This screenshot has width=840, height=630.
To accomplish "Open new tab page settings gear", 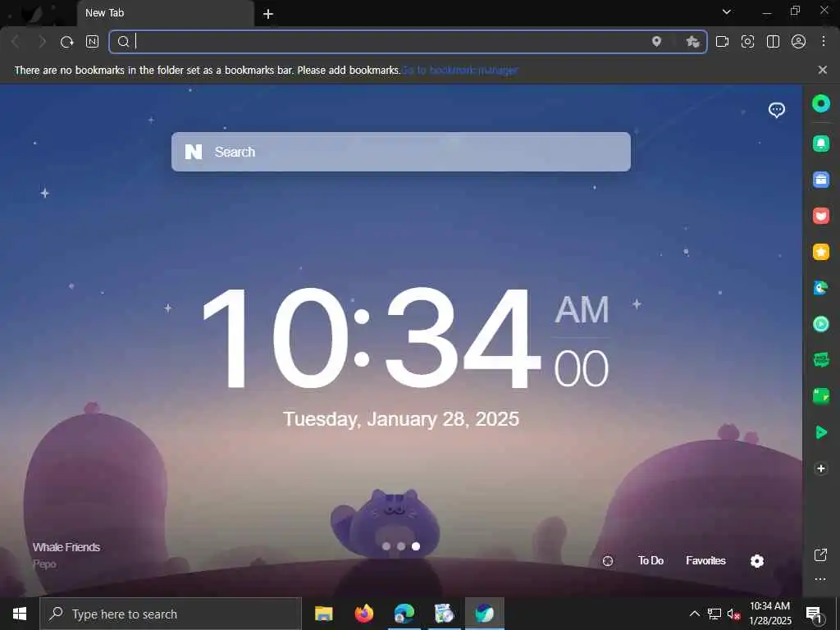I will (x=757, y=561).
